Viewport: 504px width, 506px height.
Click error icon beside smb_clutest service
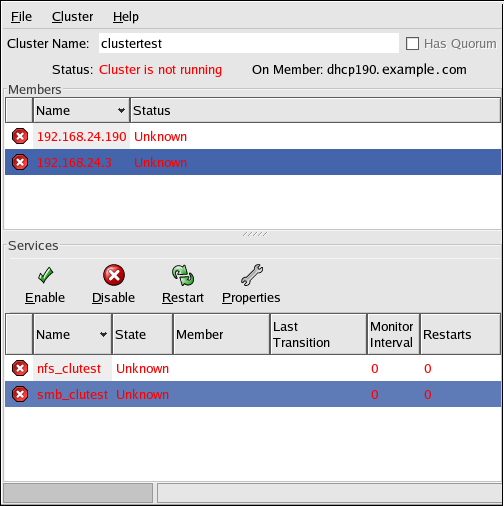click(20, 394)
